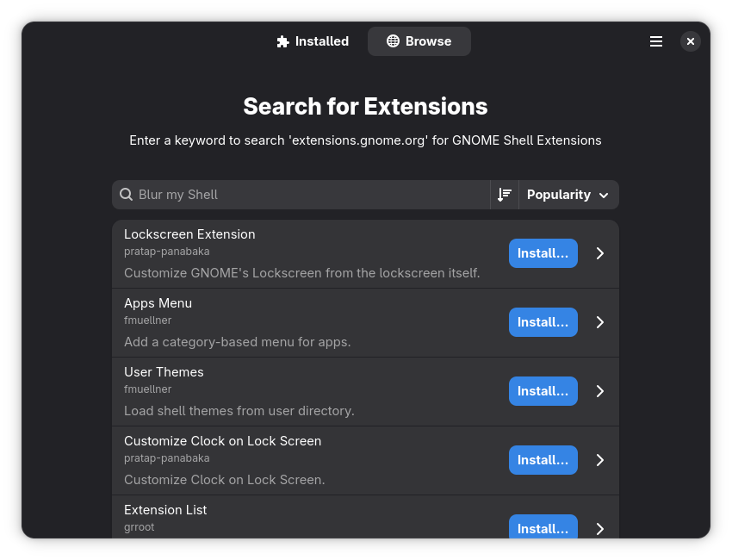This screenshot has width=732, height=560.
Task: Click the sort order icon
Action: tap(505, 195)
